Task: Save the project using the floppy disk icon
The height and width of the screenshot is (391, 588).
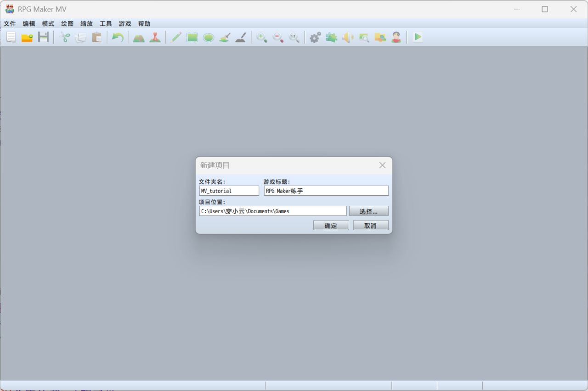Action: [43, 37]
